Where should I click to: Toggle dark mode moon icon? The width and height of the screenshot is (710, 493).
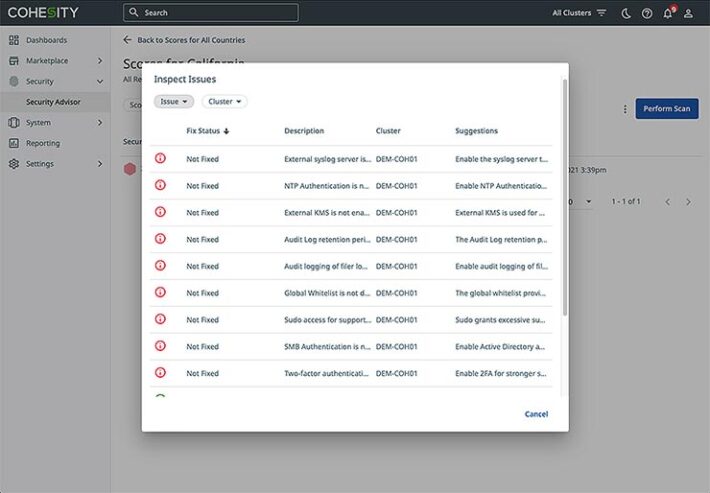[x=626, y=13]
